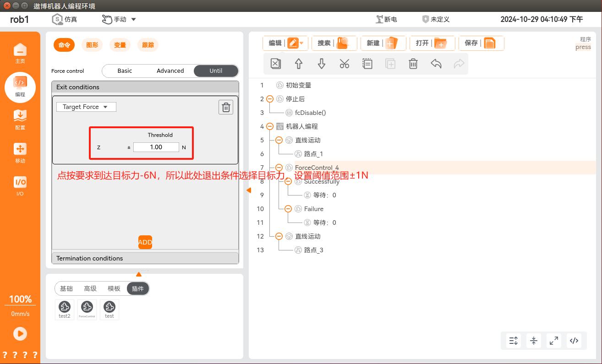Click the ADD button
Viewport: 602px width, 364px height.
pos(145,242)
